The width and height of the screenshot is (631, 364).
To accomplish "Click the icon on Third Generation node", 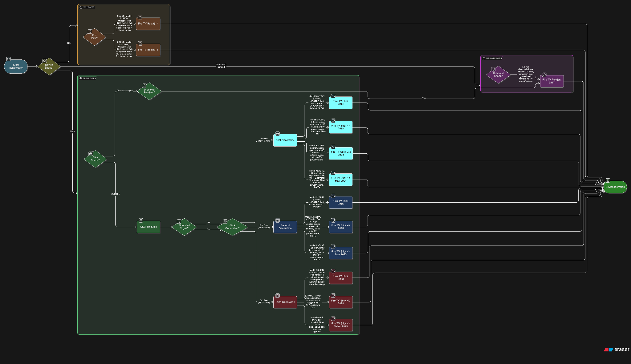I will [278, 296].
